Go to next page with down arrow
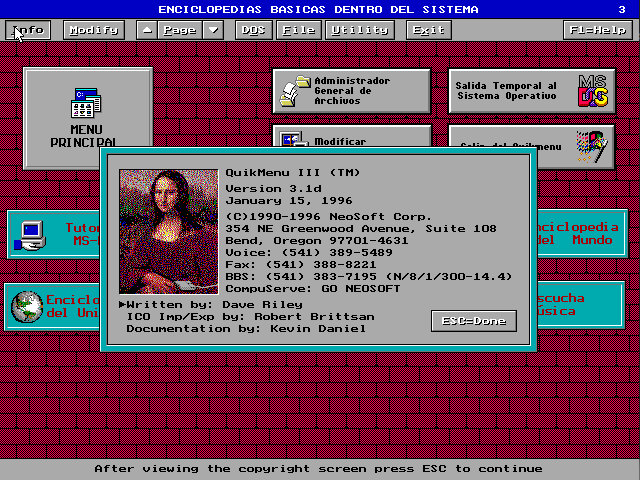Viewport: 640px width, 480px height. click(x=213, y=30)
